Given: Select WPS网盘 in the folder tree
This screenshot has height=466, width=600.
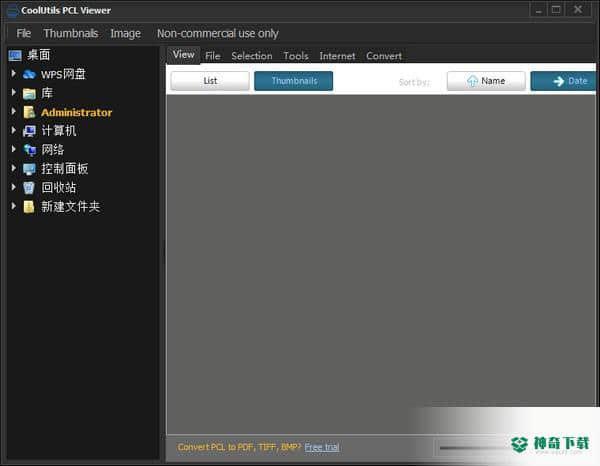Looking at the screenshot, I should point(63,74).
